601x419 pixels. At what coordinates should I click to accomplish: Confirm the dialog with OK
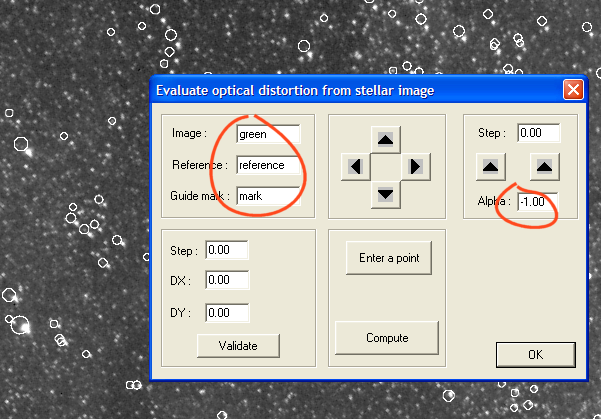536,355
